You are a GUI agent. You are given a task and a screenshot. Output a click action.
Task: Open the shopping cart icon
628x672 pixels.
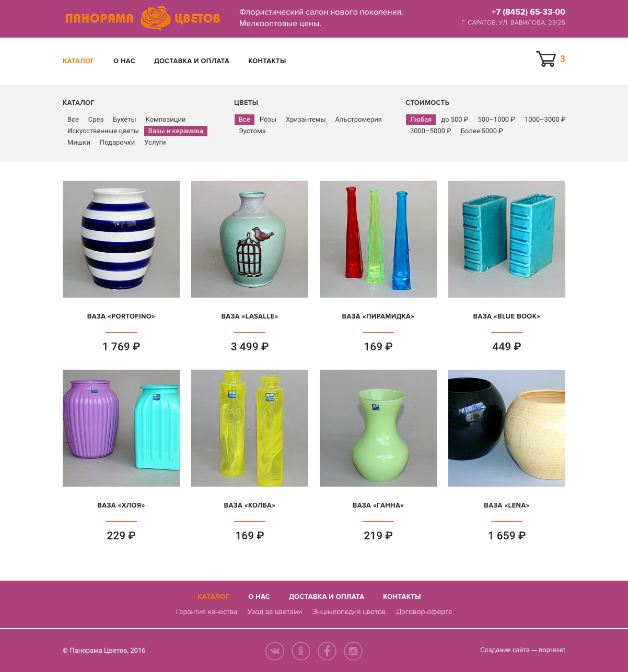pos(546,59)
